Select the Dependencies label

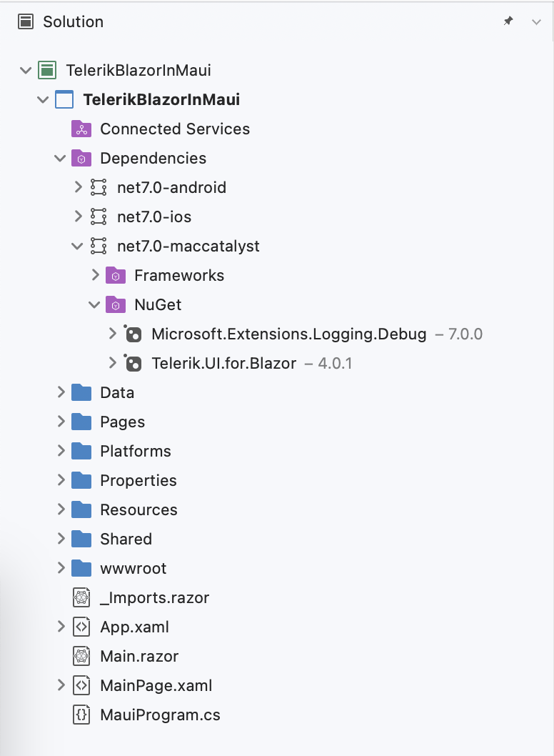[153, 158]
